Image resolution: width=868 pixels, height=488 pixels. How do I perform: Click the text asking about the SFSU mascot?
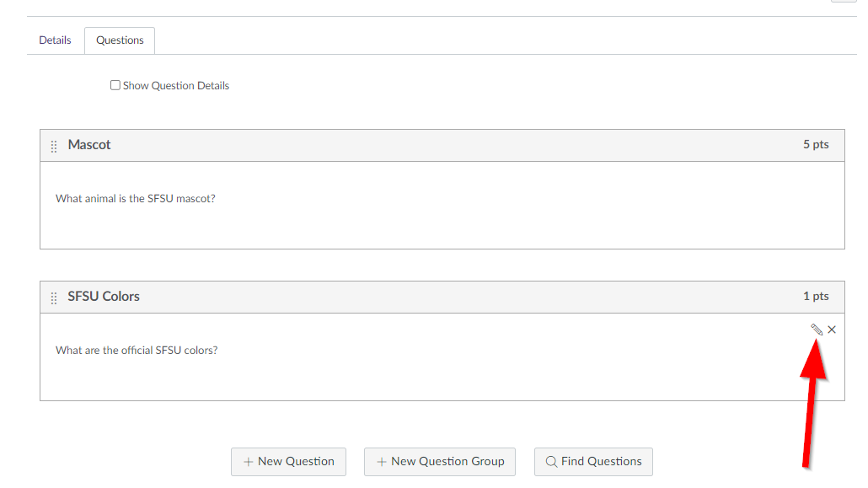tap(135, 198)
